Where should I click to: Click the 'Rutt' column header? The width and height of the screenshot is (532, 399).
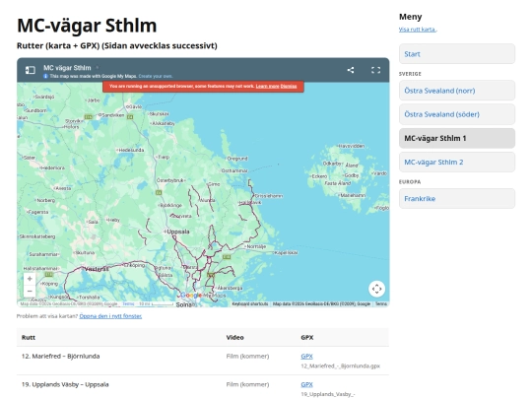pyautogui.click(x=29, y=337)
